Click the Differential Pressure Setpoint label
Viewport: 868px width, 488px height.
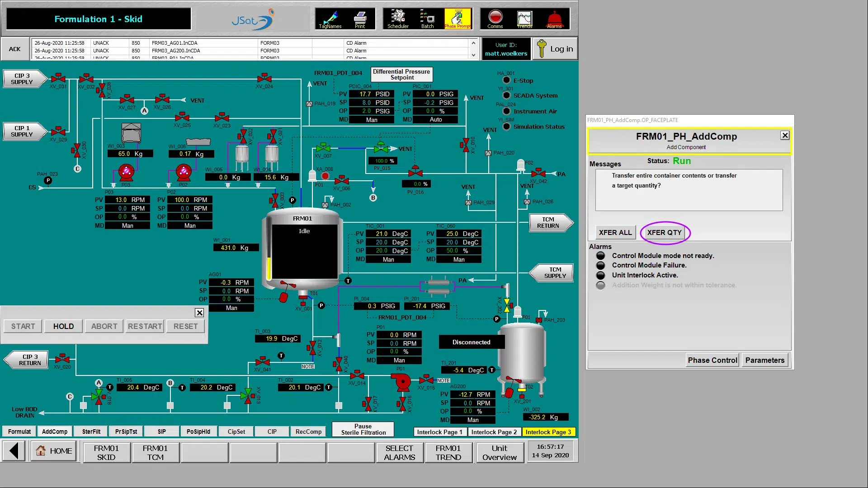[401, 75]
